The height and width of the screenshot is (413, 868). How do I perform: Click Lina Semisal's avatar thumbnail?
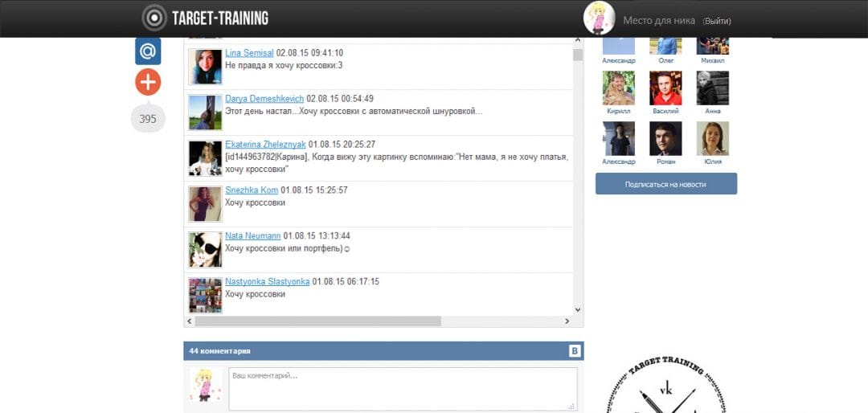(206, 67)
